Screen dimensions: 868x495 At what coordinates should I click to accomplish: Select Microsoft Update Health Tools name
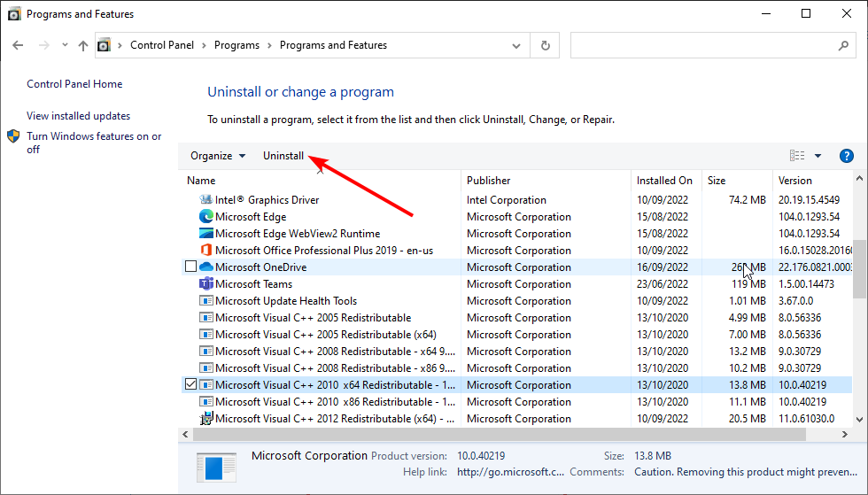(x=286, y=301)
